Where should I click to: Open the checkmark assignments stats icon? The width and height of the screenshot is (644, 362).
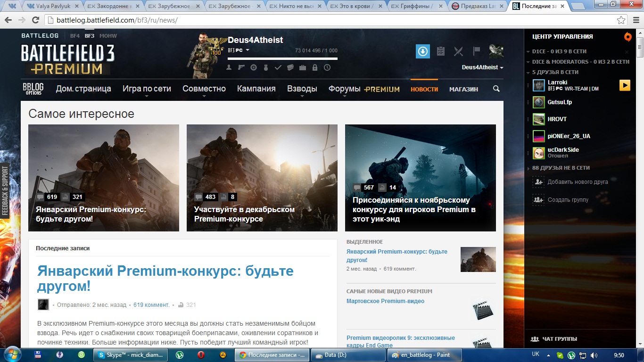(x=278, y=68)
